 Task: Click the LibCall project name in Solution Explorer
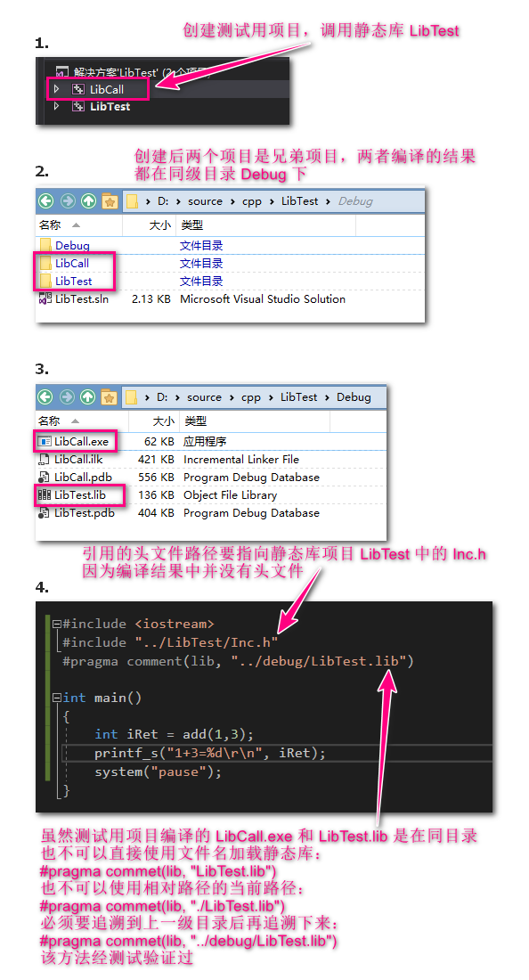click(x=107, y=89)
